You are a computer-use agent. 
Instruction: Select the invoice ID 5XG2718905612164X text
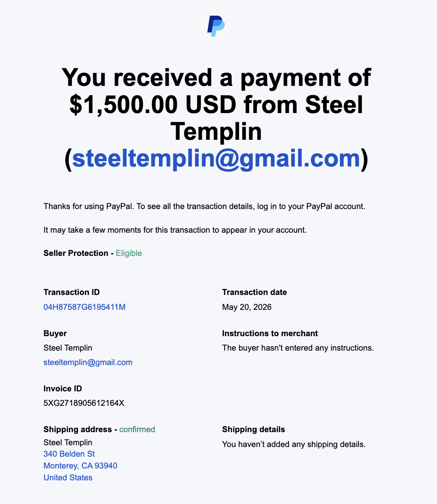tap(84, 403)
